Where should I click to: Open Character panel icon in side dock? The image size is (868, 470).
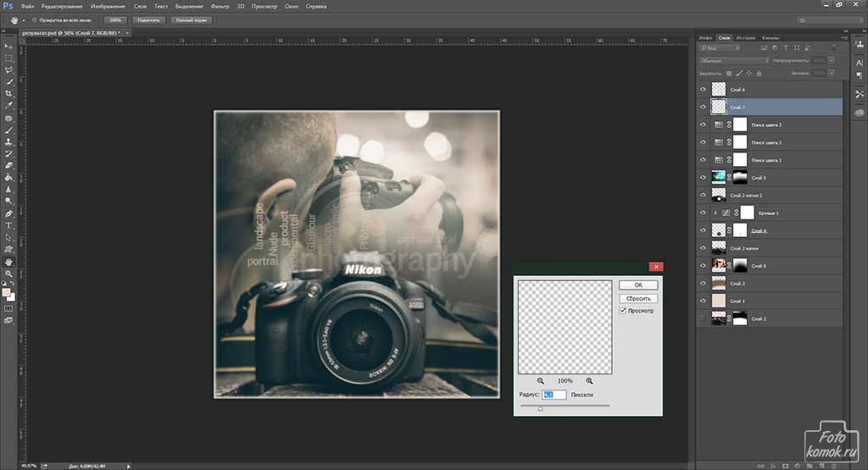pyautogui.click(x=860, y=63)
